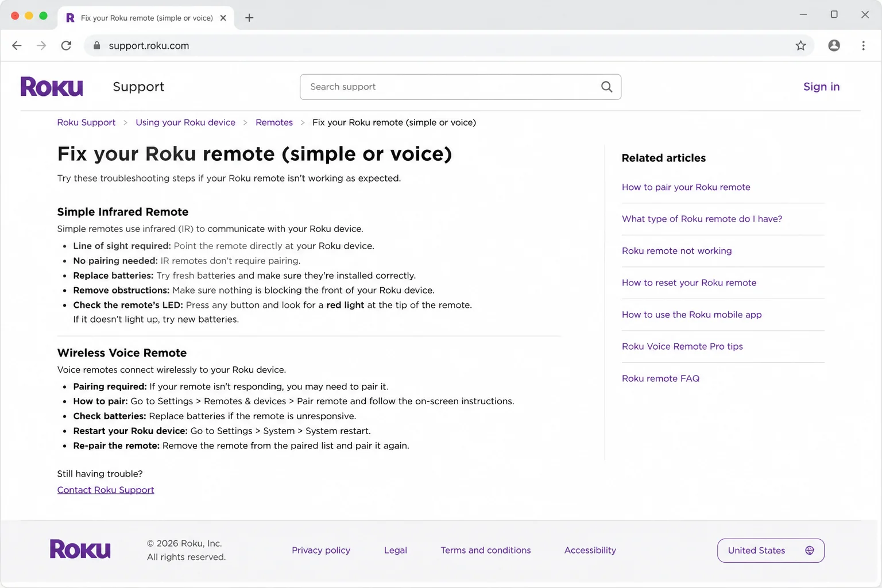Open the Legal footer link
The image size is (882, 588).
point(396,550)
